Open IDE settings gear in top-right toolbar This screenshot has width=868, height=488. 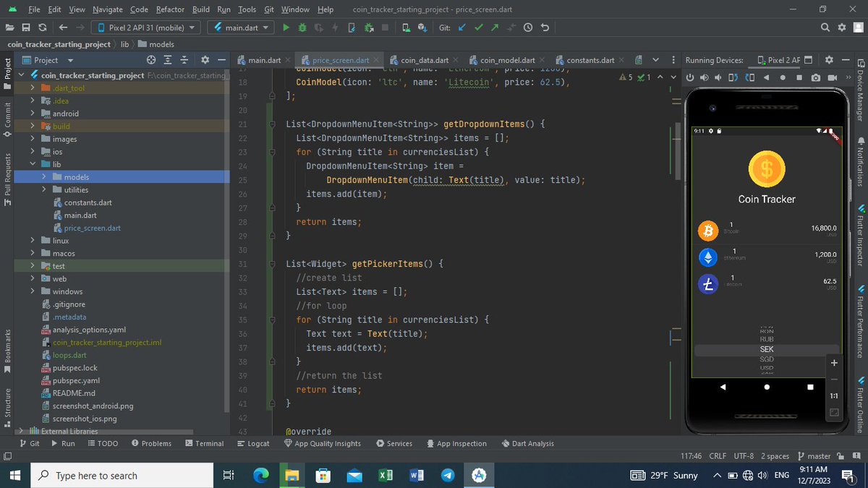[x=842, y=27]
